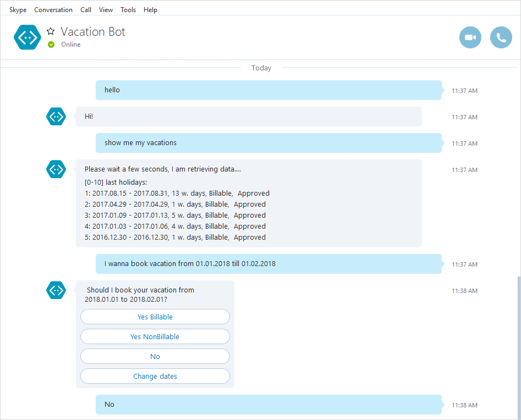Open the Help menu
Screen dimensions: 521x420
point(150,9)
